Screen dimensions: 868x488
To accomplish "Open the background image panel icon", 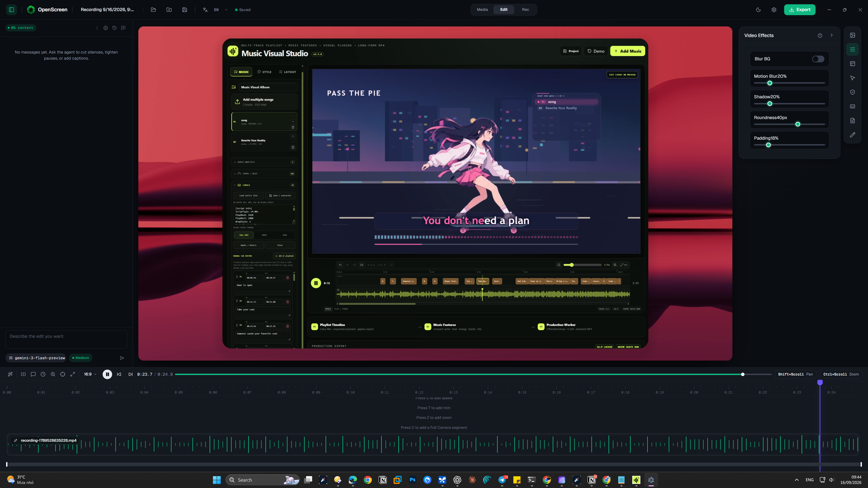I will tap(852, 35).
